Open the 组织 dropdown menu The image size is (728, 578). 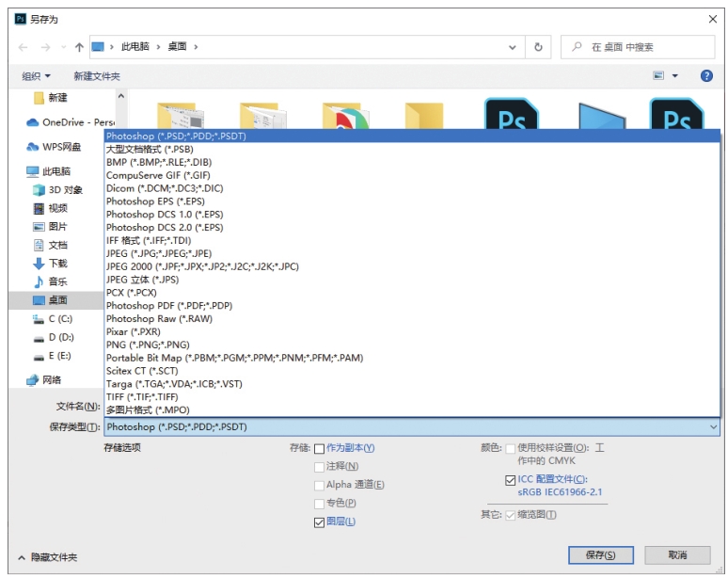coord(37,75)
